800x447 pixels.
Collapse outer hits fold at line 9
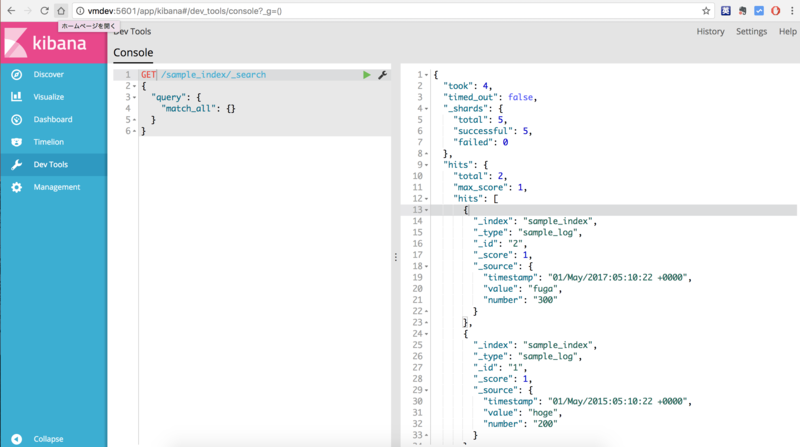(427, 165)
